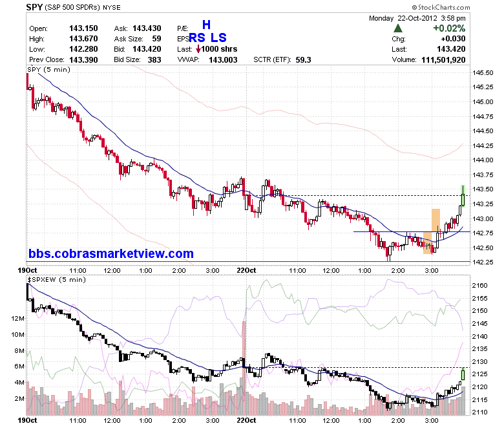Click the StockCharts.com copyright logo
Screen dimensions: 504x426
(x=441, y=7)
